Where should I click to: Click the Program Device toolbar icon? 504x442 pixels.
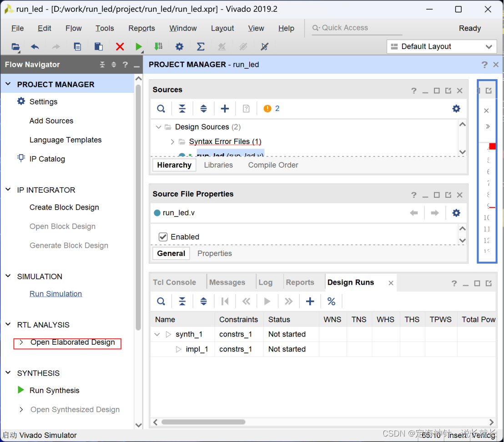158,47
